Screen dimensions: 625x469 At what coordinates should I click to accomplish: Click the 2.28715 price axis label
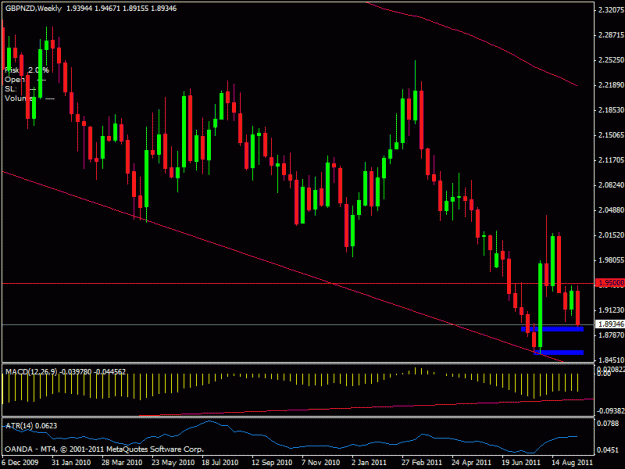pyautogui.click(x=611, y=35)
